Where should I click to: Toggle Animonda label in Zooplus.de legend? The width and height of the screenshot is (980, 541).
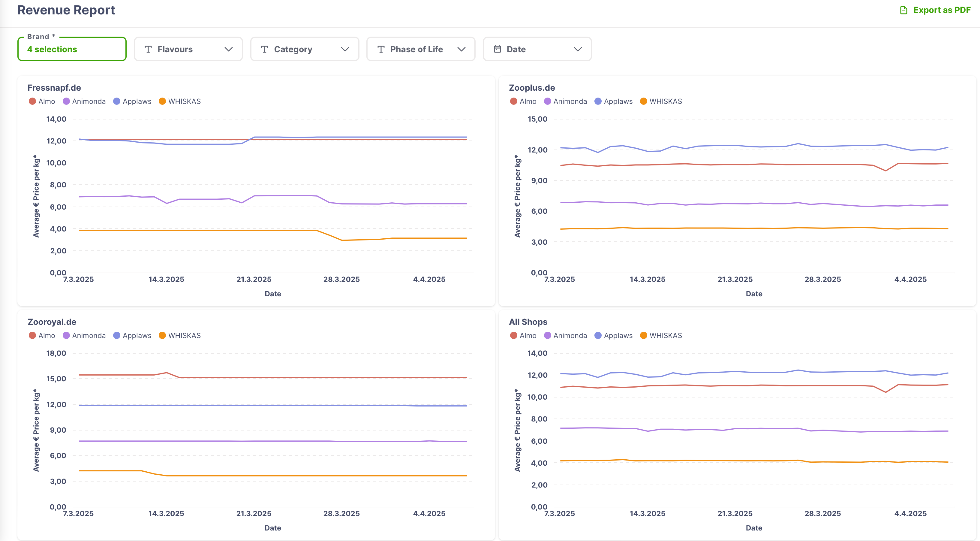[x=570, y=101]
